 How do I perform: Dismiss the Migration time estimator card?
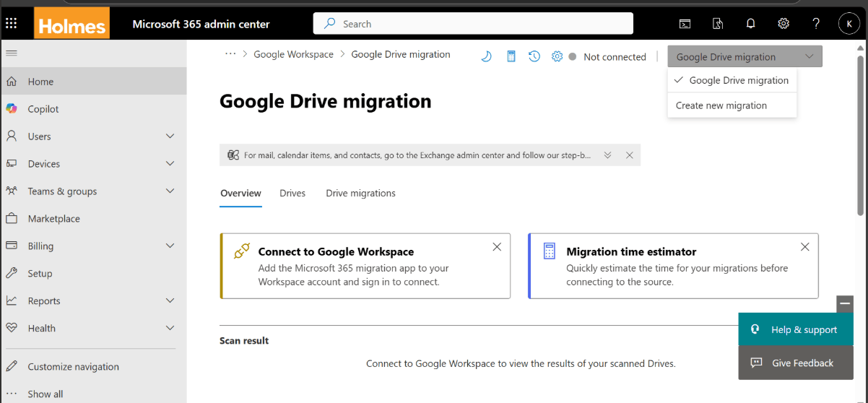pyautogui.click(x=805, y=247)
